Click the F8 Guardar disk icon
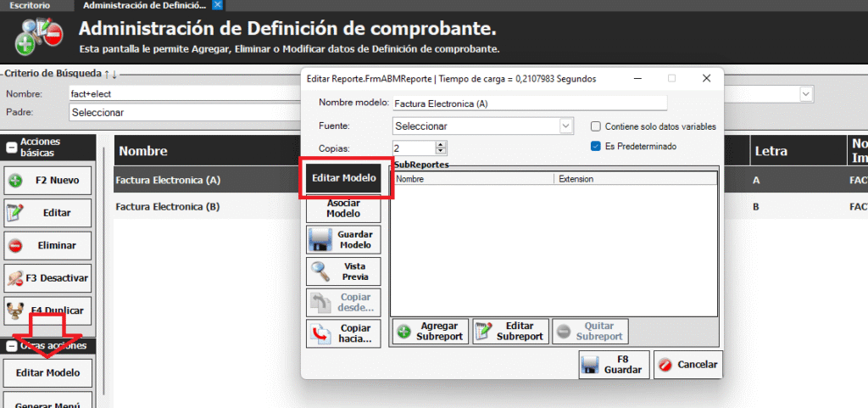Screen dimensions: 868x408 [593, 365]
